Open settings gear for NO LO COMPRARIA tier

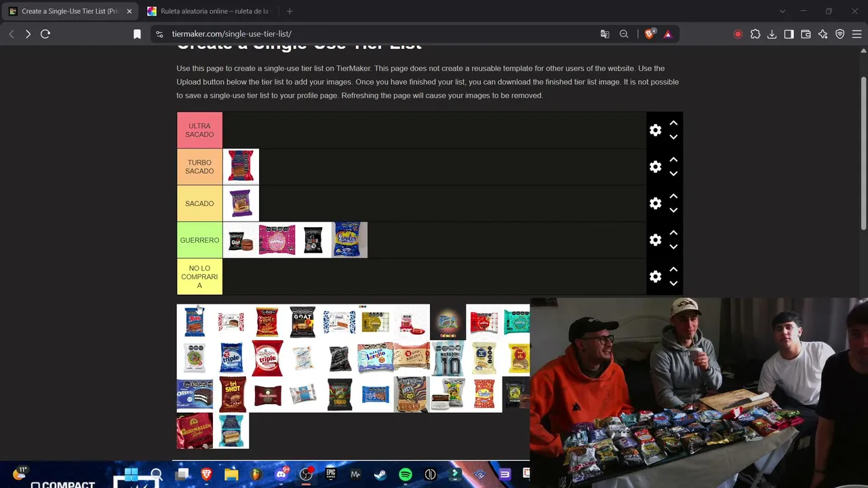click(x=655, y=277)
